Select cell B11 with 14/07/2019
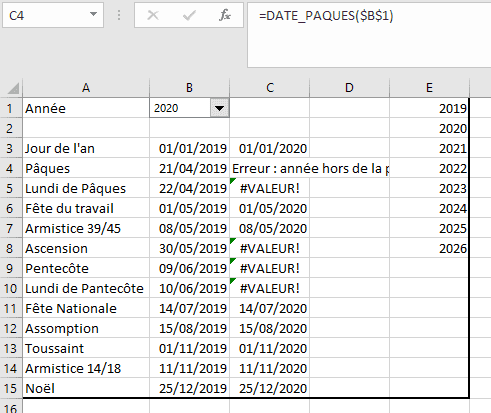491x413 pixels. (x=190, y=308)
